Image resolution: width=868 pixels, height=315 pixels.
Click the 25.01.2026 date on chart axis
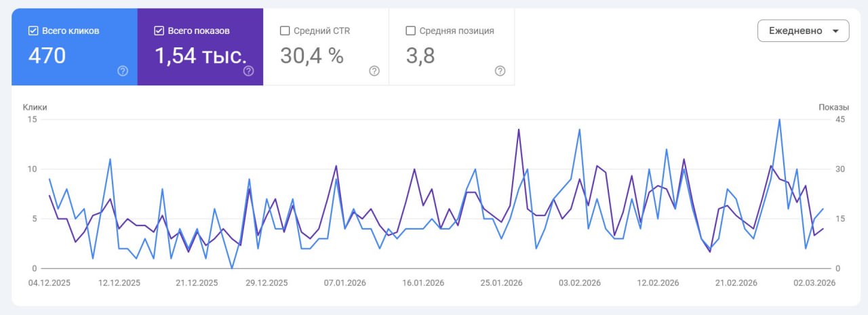[x=502, y=283]
